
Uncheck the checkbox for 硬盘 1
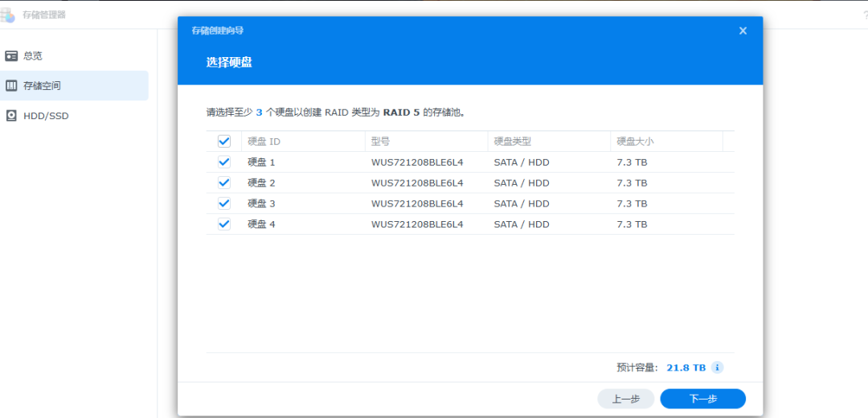[224, 162]
